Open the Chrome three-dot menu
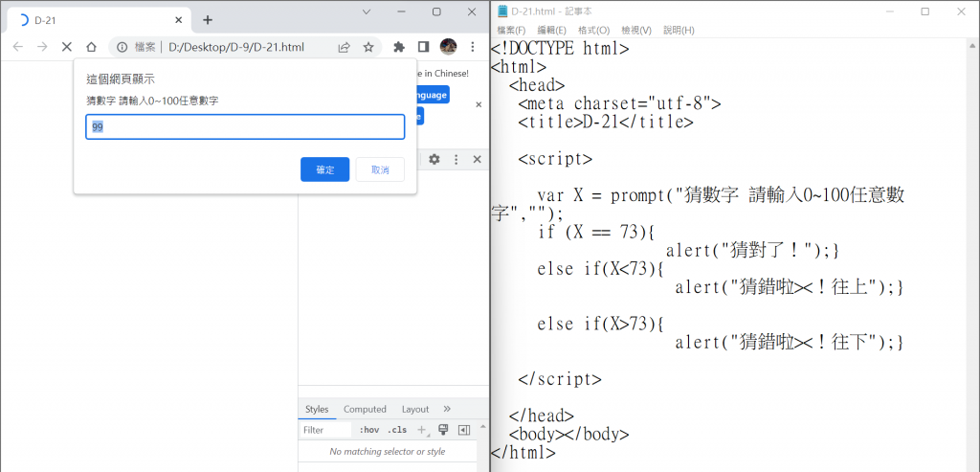Image resolution: width=980 pixels, height=472 pixels. pyautogui.click(x=473, y=47)
